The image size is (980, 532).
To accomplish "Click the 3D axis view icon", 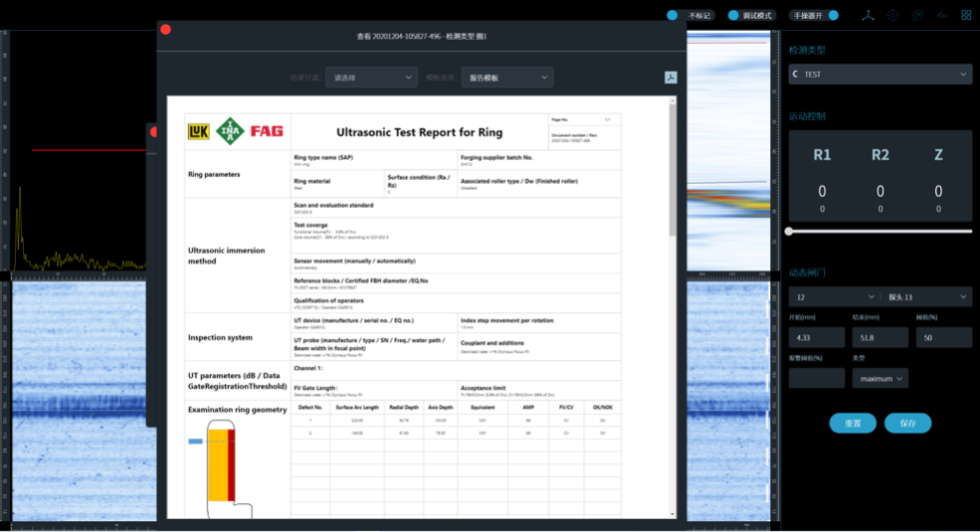I will click(868, 16).
